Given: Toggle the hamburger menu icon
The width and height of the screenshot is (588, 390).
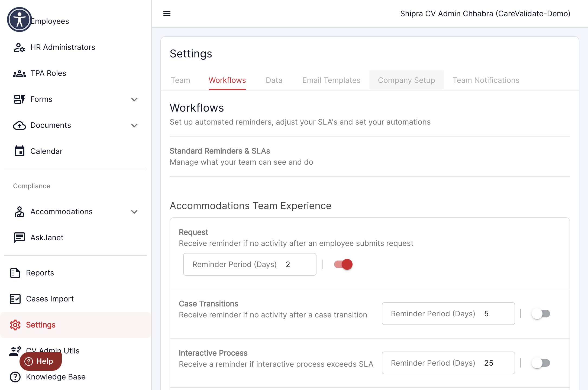Looking at the screenshot, I should (x=167, y=14).
